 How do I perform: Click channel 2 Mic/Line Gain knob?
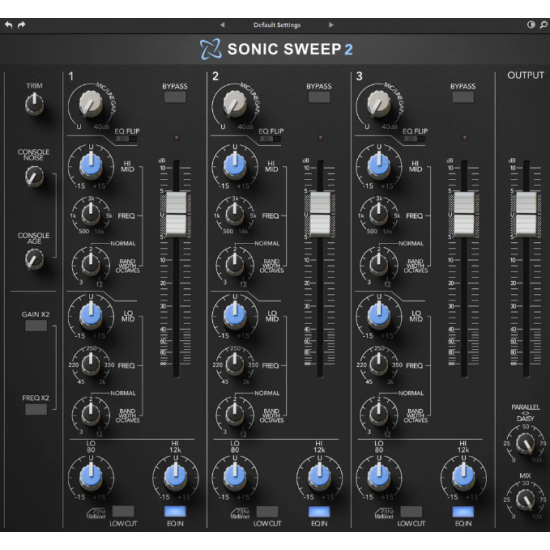235,104
